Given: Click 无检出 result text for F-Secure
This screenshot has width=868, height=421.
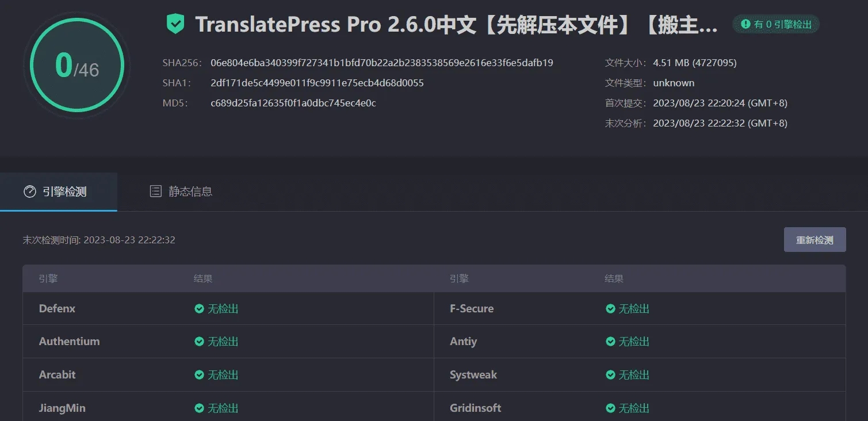Looking at the screenshot, I should [x=634, y=309].
